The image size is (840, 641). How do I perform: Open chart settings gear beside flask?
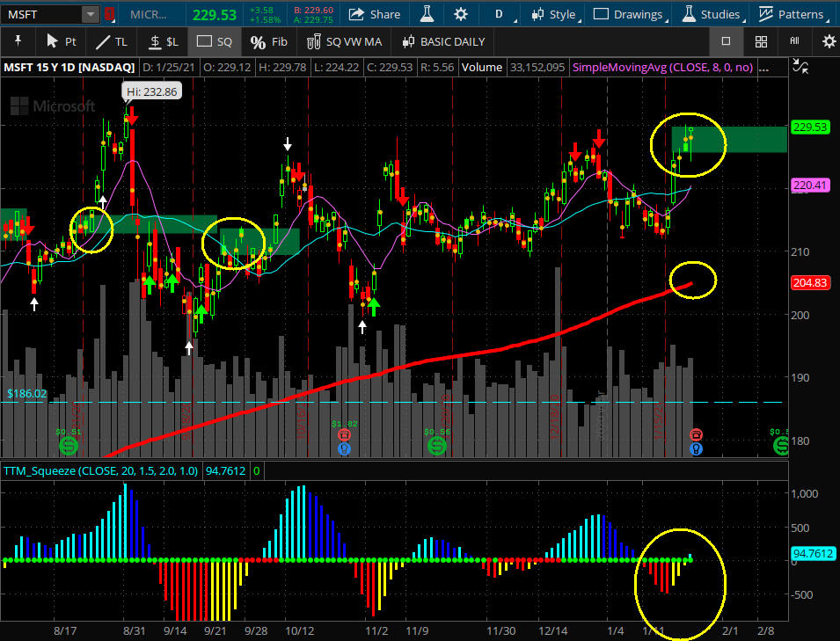[461, 14]
